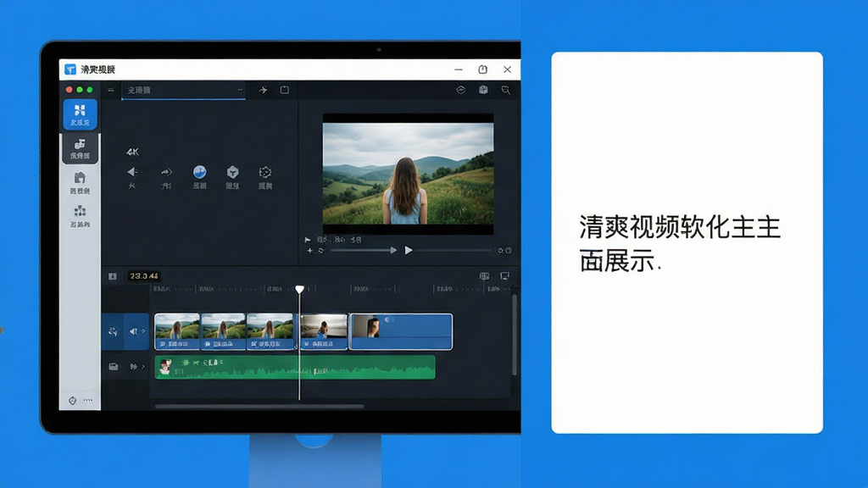Click the timeline horizontal scrollbar

(x=259, y=407)
